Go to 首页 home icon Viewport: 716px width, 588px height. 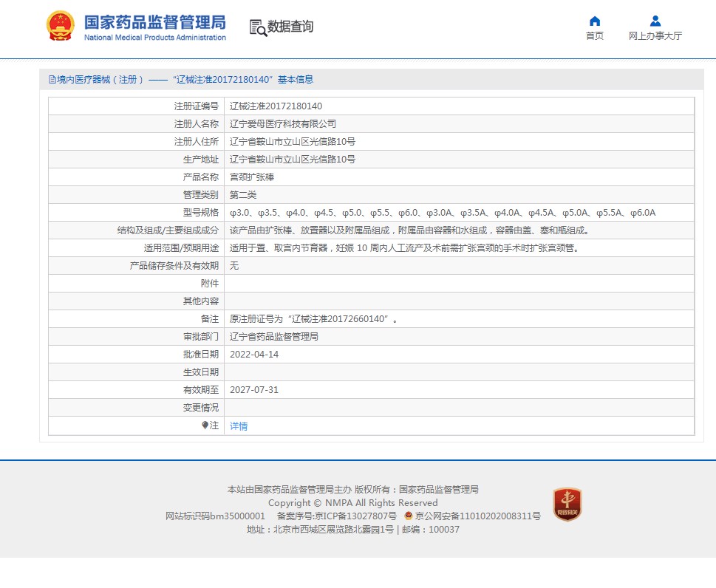[595, 21]
